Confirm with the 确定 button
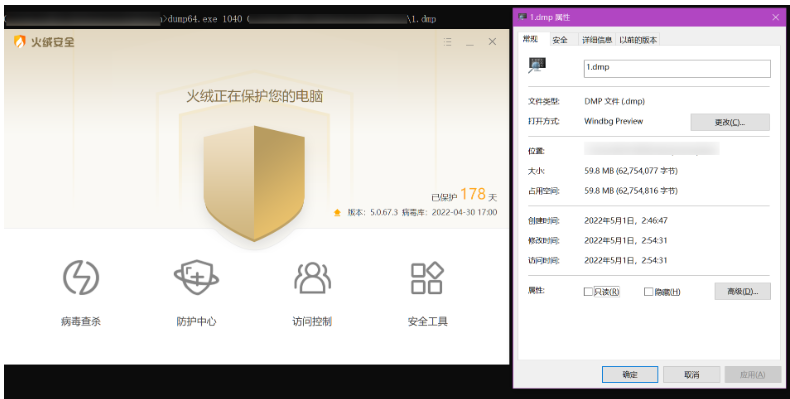 tap(630, 374)
